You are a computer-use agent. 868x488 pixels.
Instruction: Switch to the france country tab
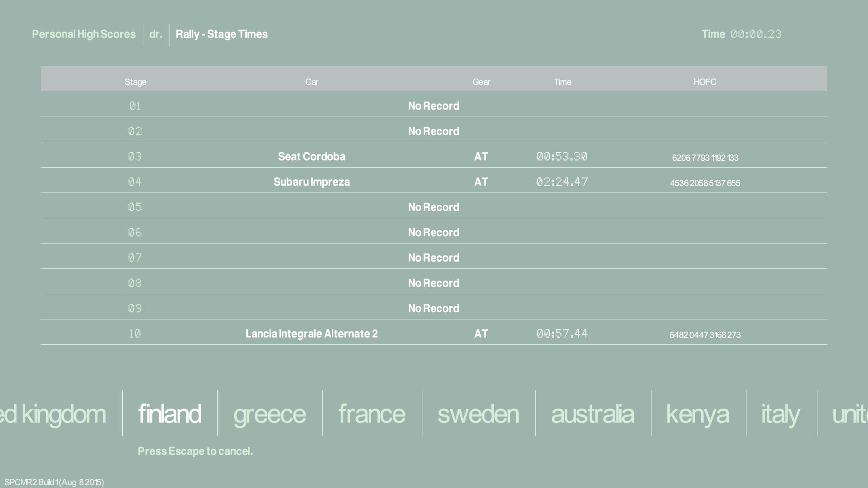[372, 414]
